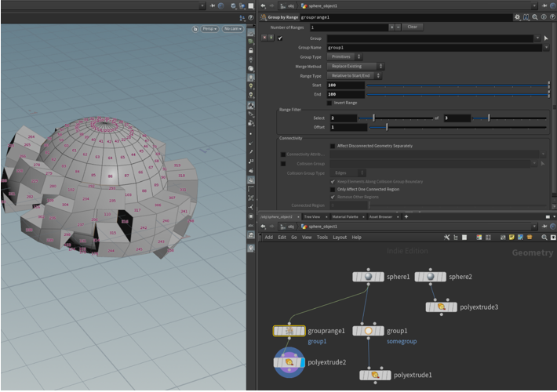
Task: Click the lock icon in viewport sidebar
Action: point(251,50)
